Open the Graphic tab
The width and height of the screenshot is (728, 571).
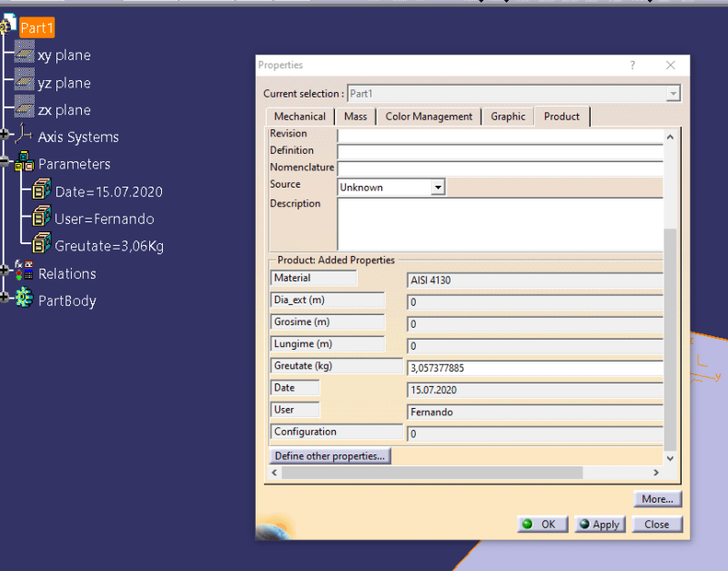[x=508, y=117]
